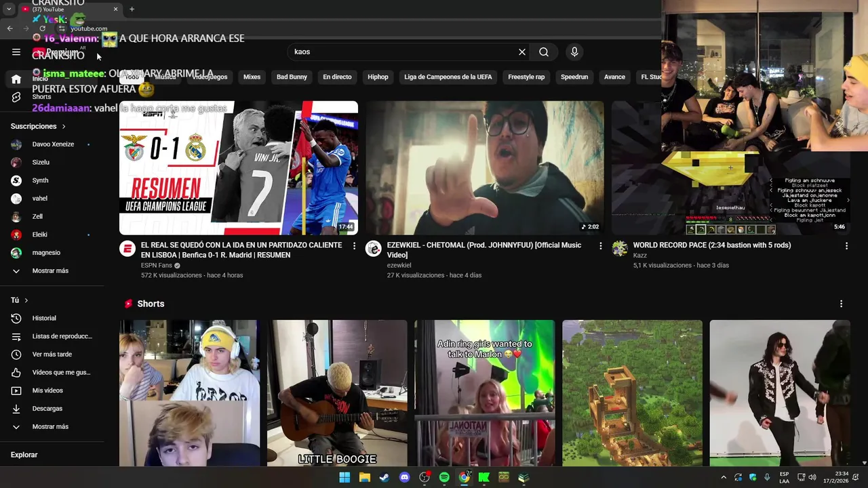Open Steam from the taskbar
868x488 pixels.
384,477
